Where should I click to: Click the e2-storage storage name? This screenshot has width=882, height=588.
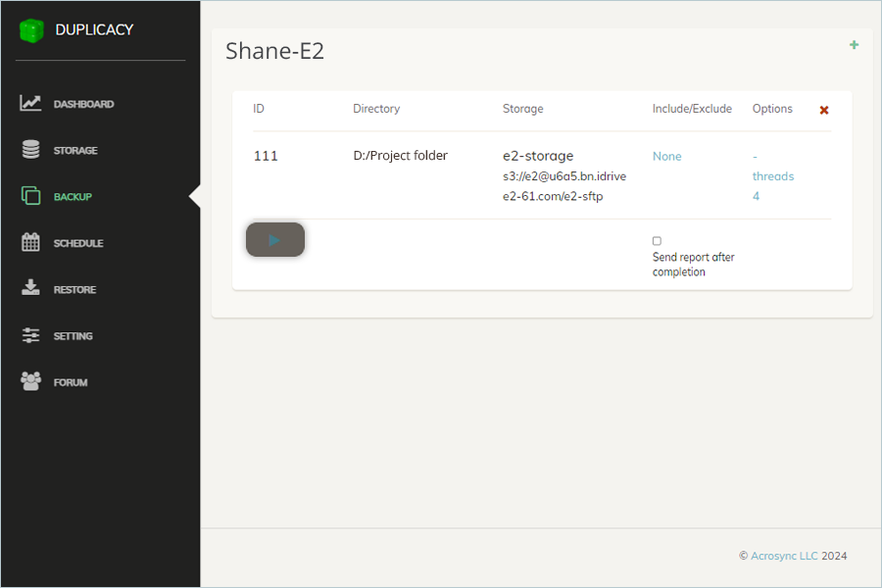click(538, 156)
